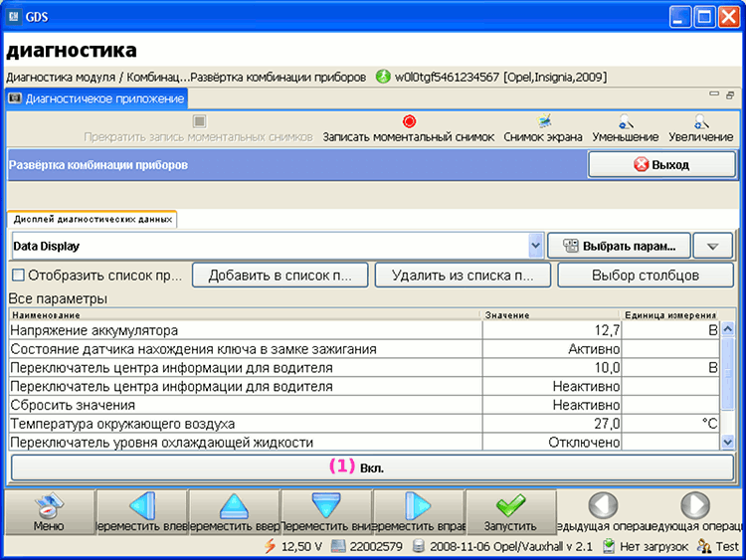746x560 pixels.
Task: Enable the Отобразить список пр... checkbox
Action: point(18,275)
